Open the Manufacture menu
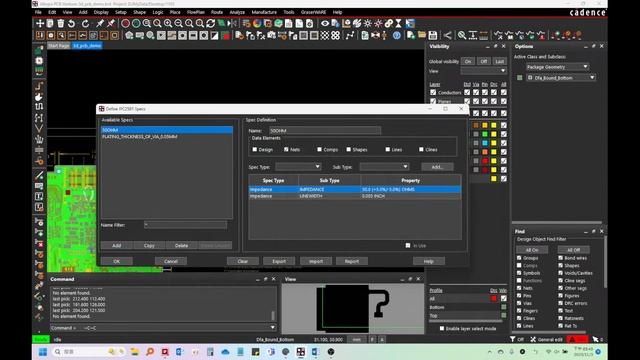This screenshot has height=360, width=640. tap(264, 12)
